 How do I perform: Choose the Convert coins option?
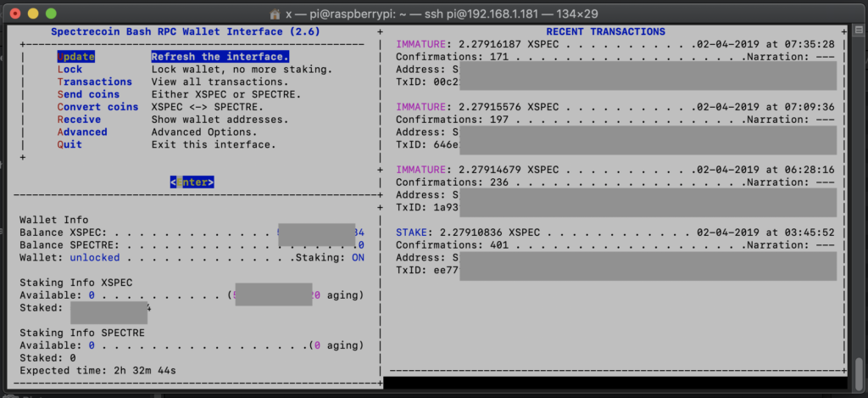point(98,107)
